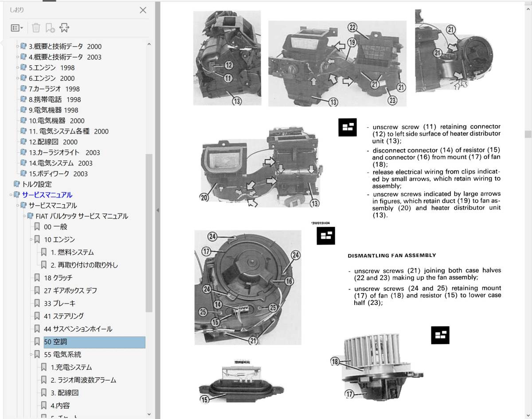Collapse the navigation pane using divider arrow
The width and height of the screenshot is (532, 419).
click(157, 210)
